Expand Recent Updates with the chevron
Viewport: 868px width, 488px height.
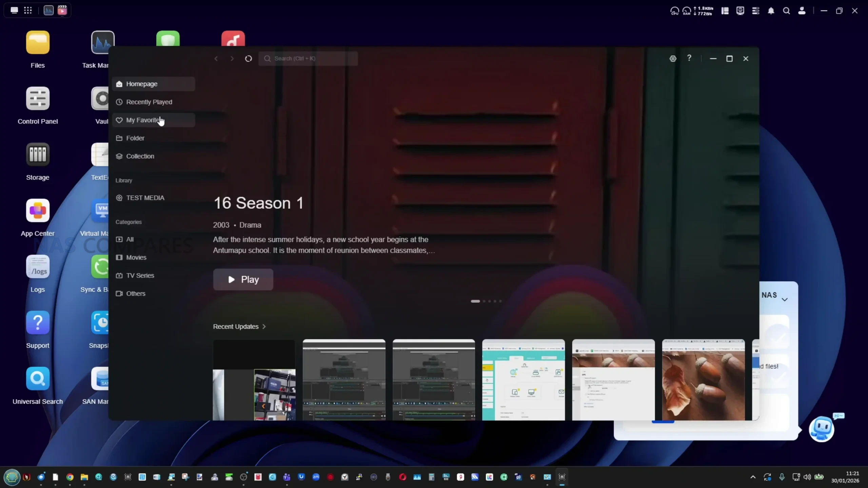click(x=264, y=327)
